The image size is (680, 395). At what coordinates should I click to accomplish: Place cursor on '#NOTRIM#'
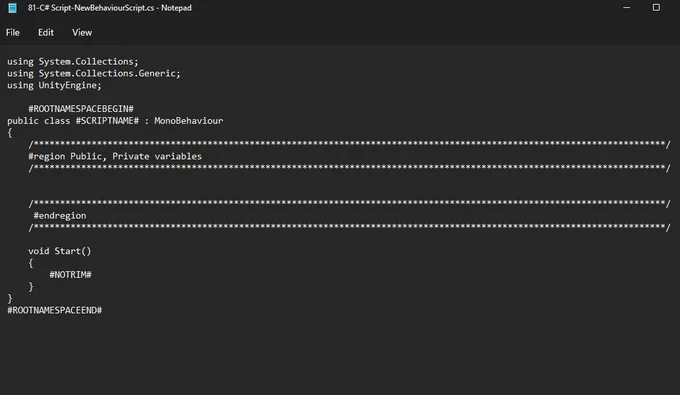point(70,274)
